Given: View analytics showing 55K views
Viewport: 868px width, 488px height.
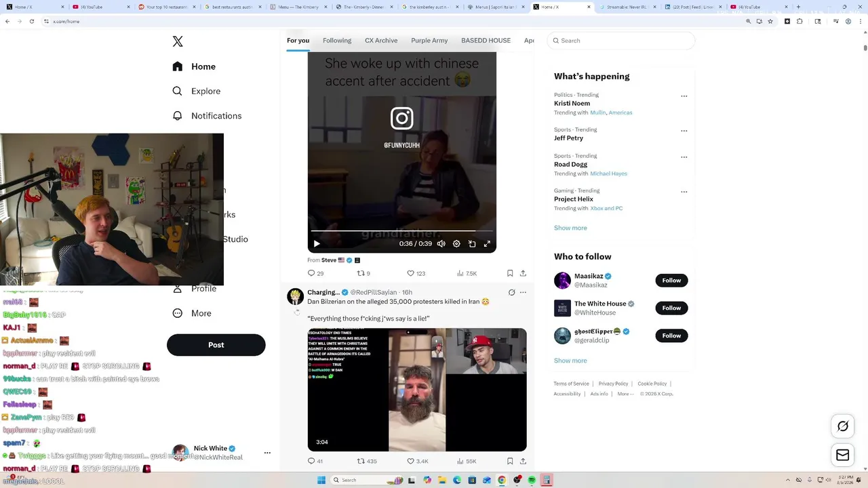Looking at the screenshot, I should tap(467, 461).
